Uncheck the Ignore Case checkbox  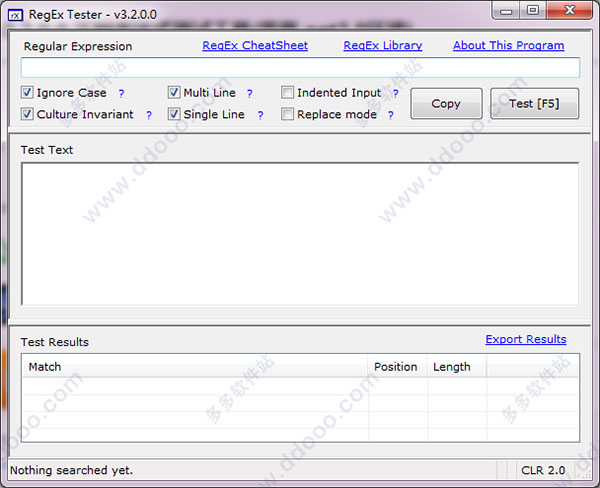[27, 92]
